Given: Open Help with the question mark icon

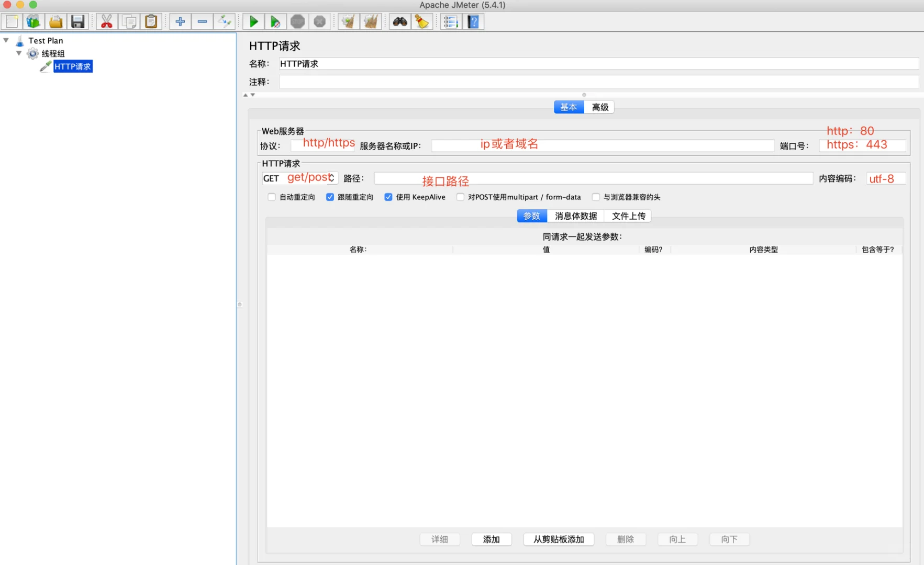Looking at the screenshot, I should click(x=473, y=21).
